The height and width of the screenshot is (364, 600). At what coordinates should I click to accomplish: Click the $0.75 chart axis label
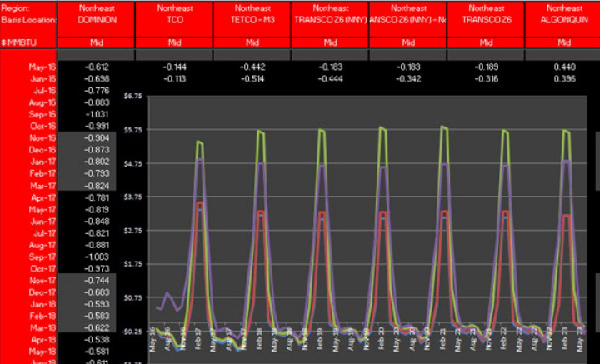point(133,297)
